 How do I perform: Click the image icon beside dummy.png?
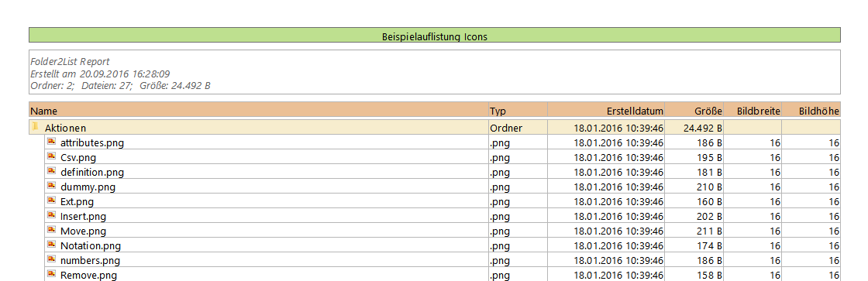coord(51,186)
